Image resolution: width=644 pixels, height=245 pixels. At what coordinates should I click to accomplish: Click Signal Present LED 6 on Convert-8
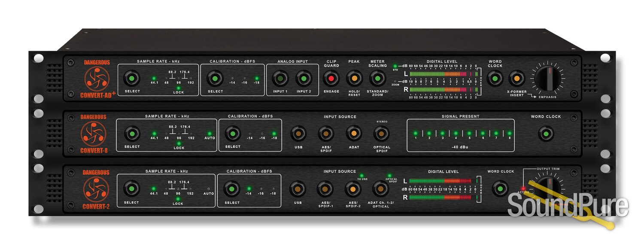(483, 133)
